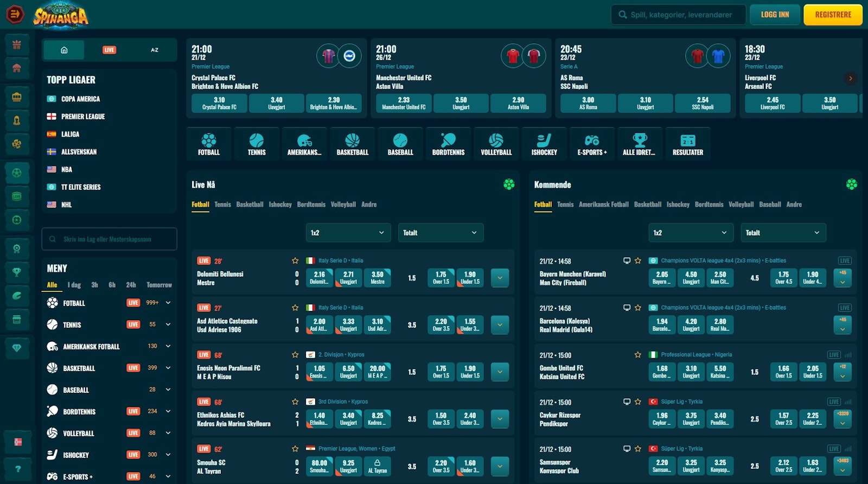This screenshot has width=868, height=484.
Task: Open the Alle Idretter trophy tile
Action: pos(640,144)
